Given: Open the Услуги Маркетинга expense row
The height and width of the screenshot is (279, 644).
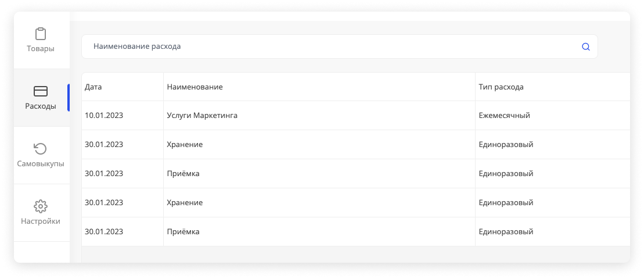Looking at the screenshot, I should [355, 116].
